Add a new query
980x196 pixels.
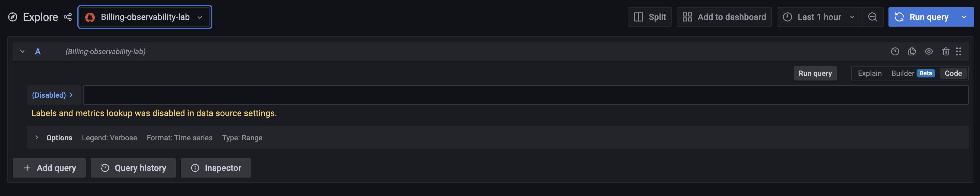pos(49,168)
